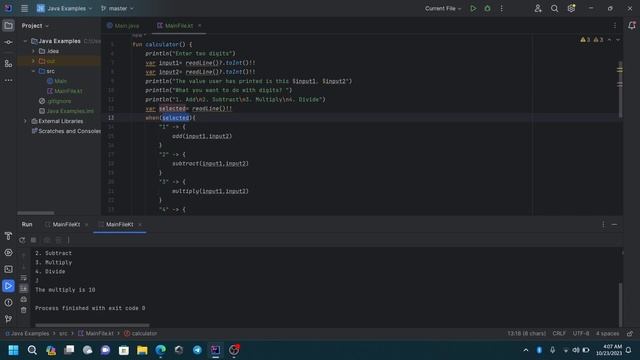Open Windows taskbar search
The image size is (640, 360).
(x=32, y=350)
